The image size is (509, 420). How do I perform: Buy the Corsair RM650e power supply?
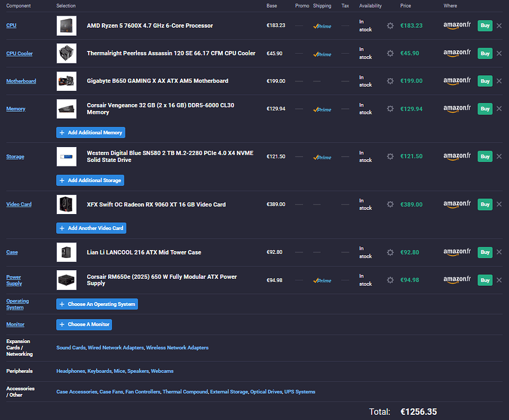click(x=485, y=280)
